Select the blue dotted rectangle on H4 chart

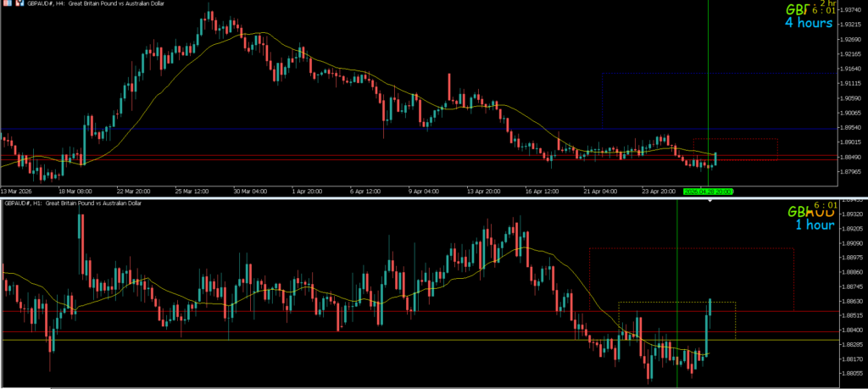pos(602,93)
